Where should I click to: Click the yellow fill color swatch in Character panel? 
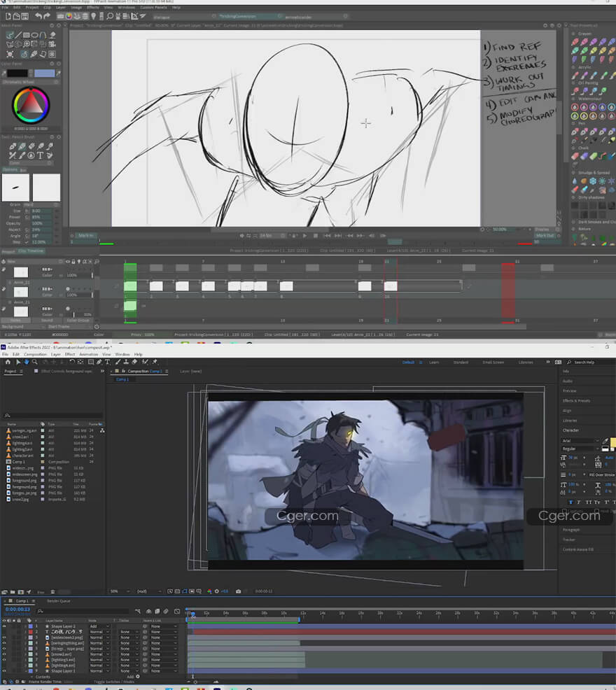(613, 442)
